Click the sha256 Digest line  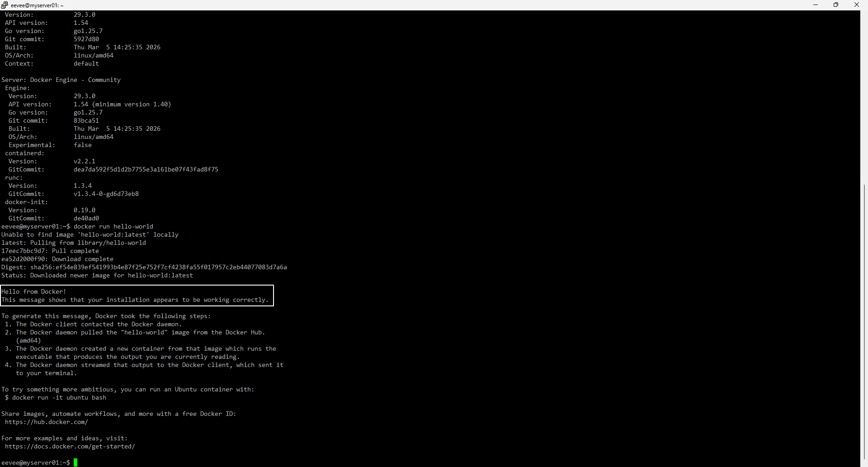pos(144,267)
